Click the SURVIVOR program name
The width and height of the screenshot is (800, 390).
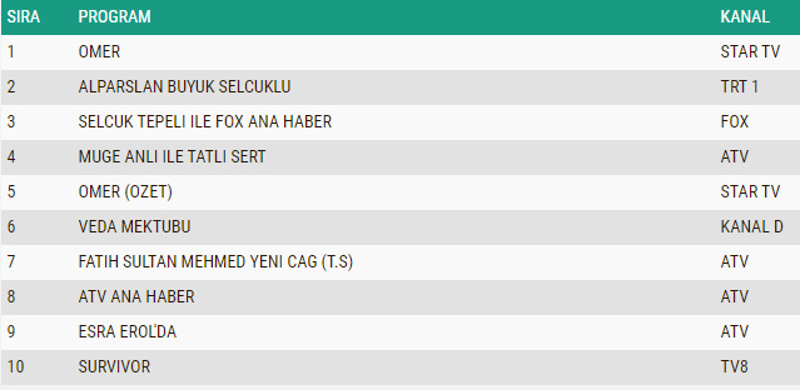tap(114, 367)
